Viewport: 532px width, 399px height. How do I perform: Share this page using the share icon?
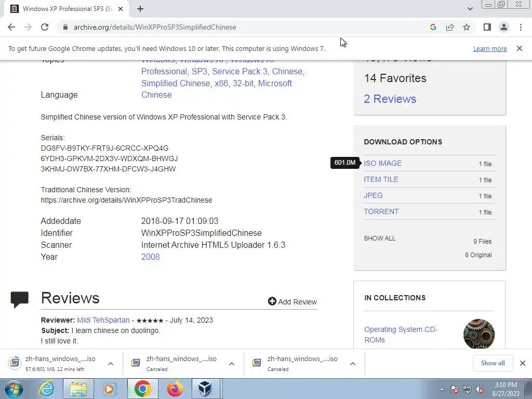pos(450,27)
